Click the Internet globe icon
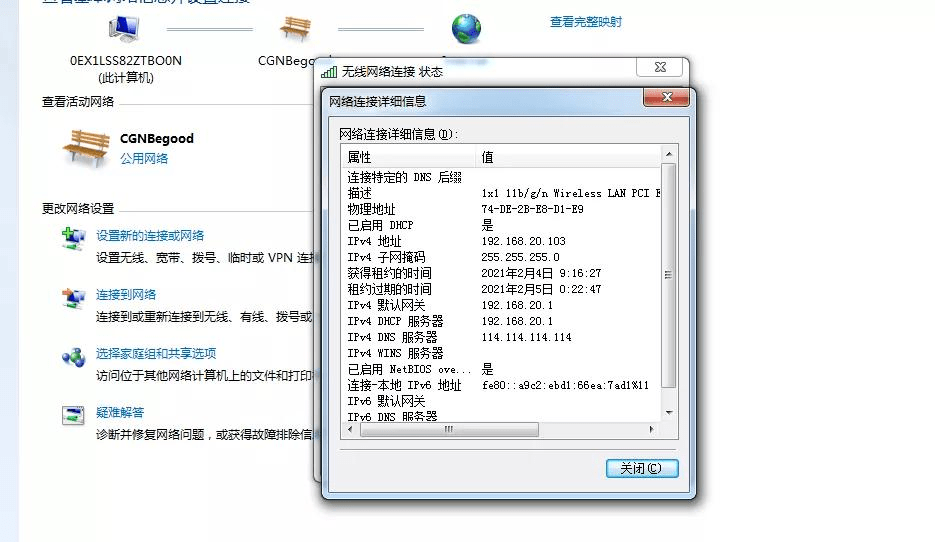This screenshot has width=935, height=542. [x=466, y=29]
